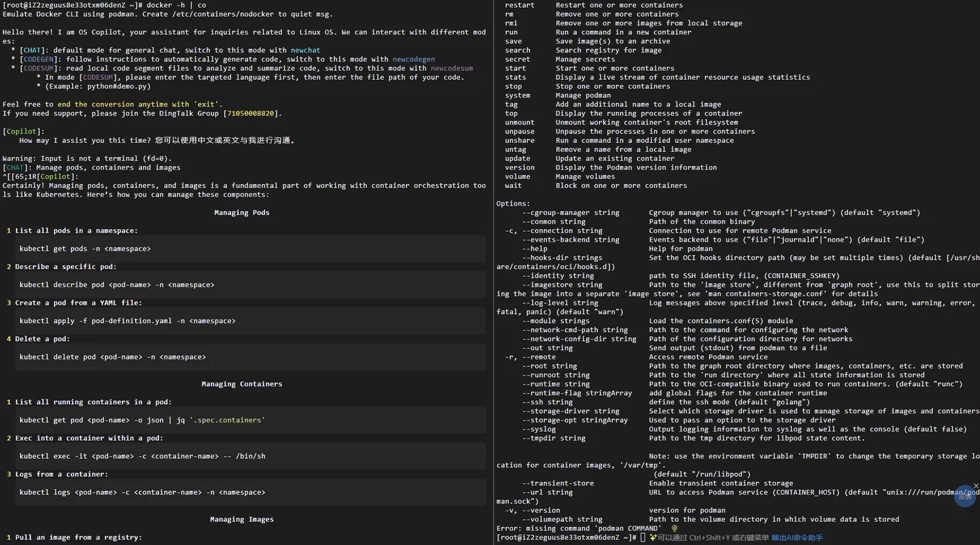Image resolution: width=980 pixels, height=545 pixels.
Task: Click the '--log-level string' option
Action: (x=560, y=303)
